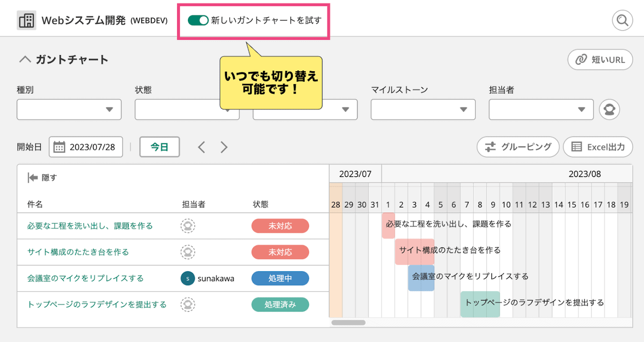
Task: Collapse the ガントチャート section chevron
Action: [x=25, y=60]
